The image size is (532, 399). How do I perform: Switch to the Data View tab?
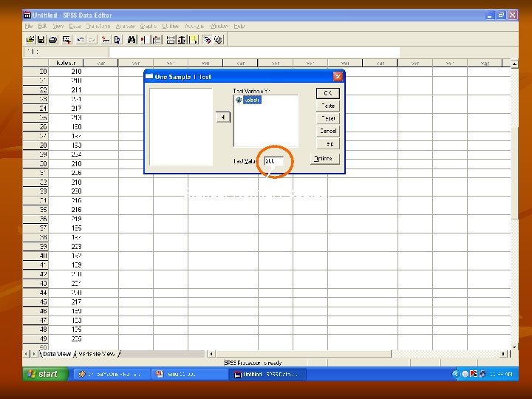click(57, 354)
